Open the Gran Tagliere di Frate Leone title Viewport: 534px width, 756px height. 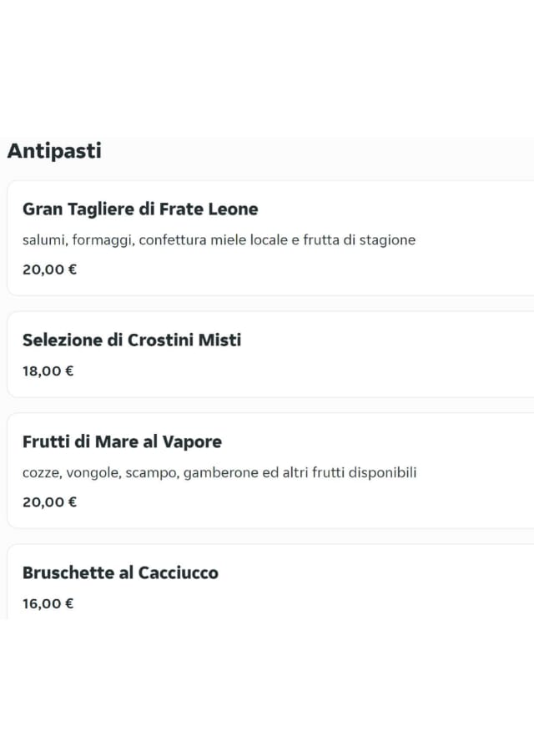(140, 209)
